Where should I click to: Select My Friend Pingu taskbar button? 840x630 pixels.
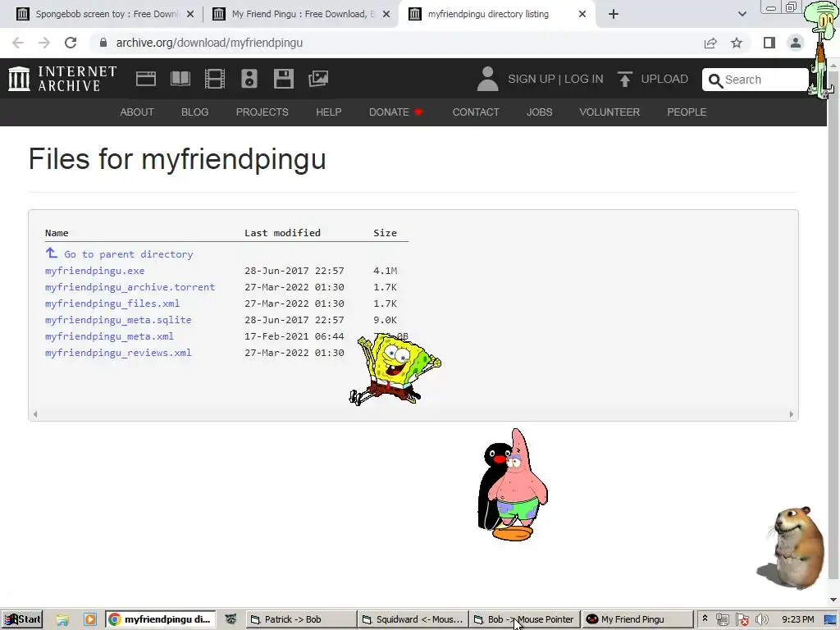click(x=636, y=619)
